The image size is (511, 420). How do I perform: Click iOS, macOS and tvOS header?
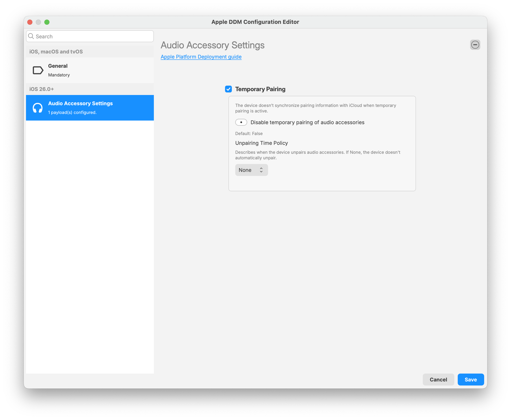pyautogui.click(x=56, y=52)
